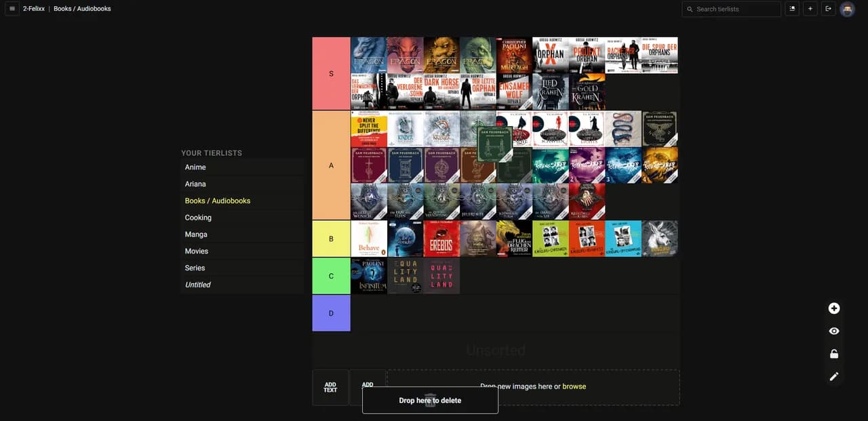
Task: Select the gold third Eragon cover
Action: point(441,55)
